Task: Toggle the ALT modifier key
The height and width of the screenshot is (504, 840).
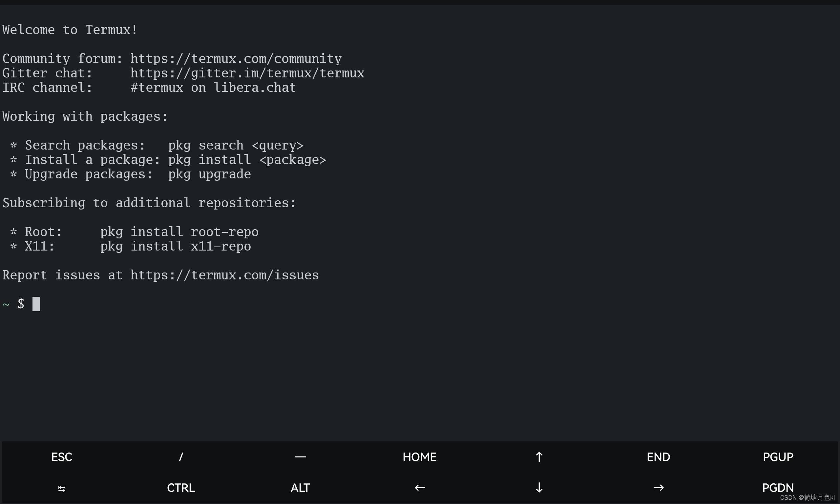Action: [x=300, y=488]
